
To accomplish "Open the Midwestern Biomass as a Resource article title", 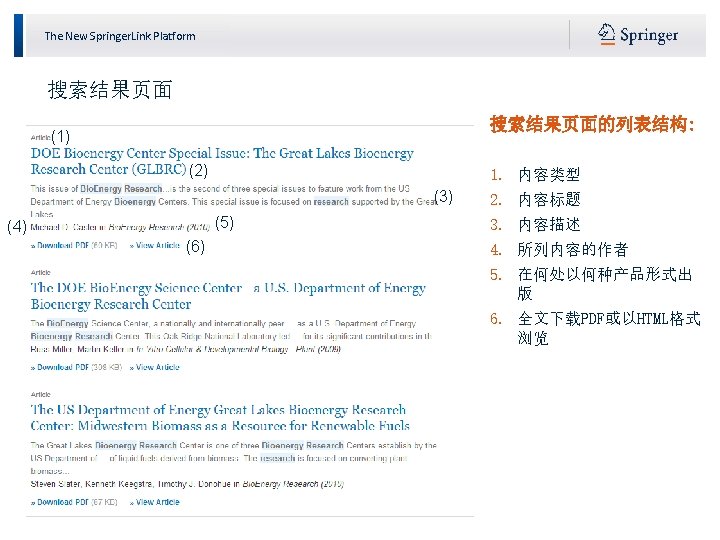I will pos(220,418).
